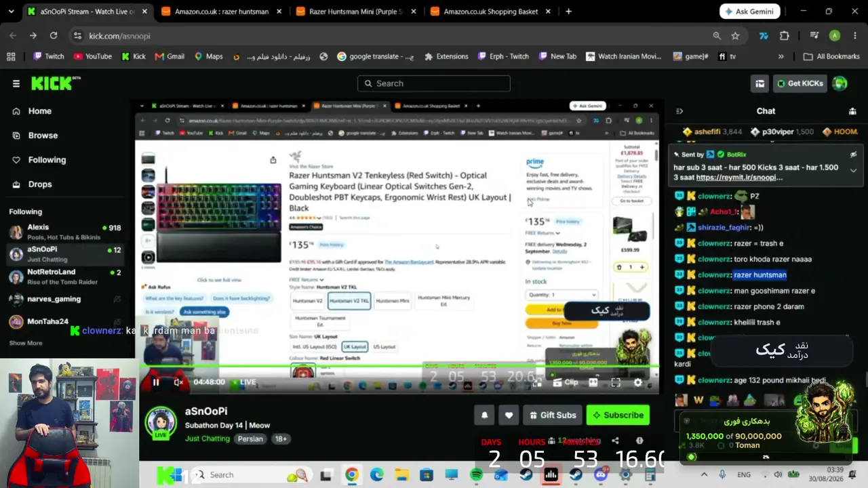Open a new browser tab
The width and height of the screenshot is (868, 488).
coord(568,12)
